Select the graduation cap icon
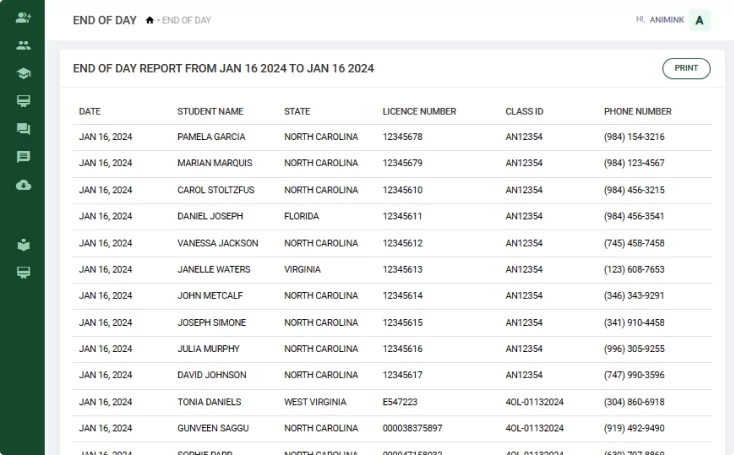 tap(23, 73)
